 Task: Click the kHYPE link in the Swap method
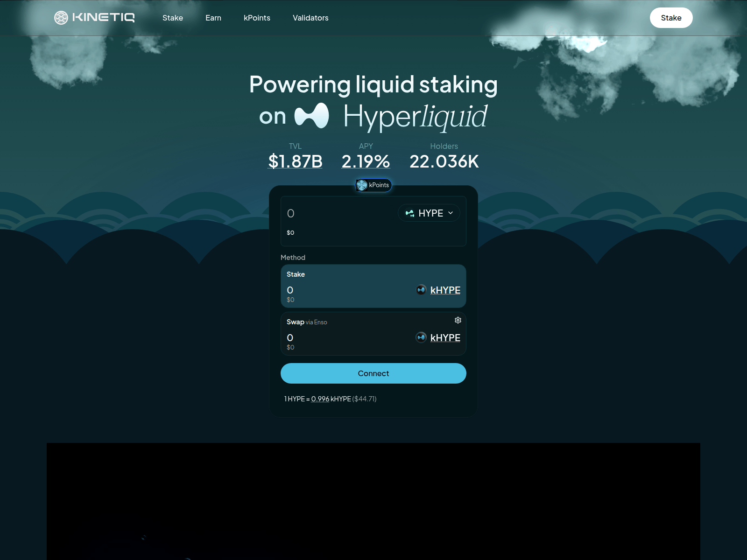[x=445, y=338]
